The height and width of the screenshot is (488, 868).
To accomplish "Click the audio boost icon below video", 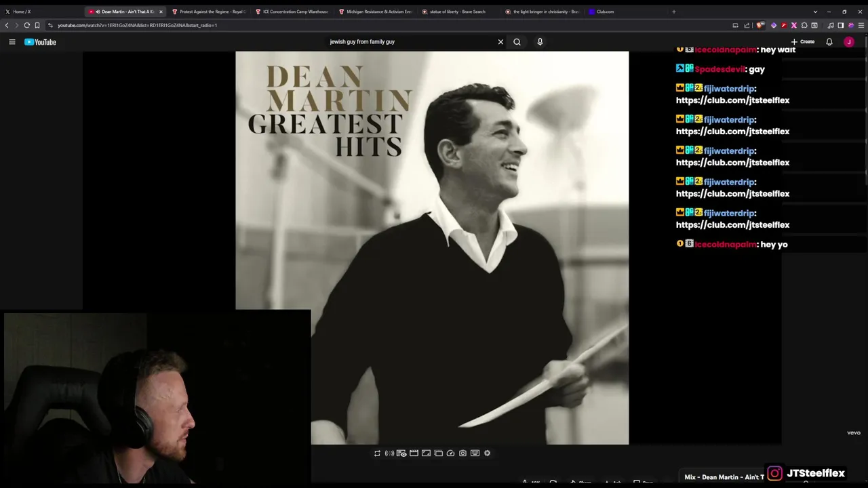I will tap(389, 453).
